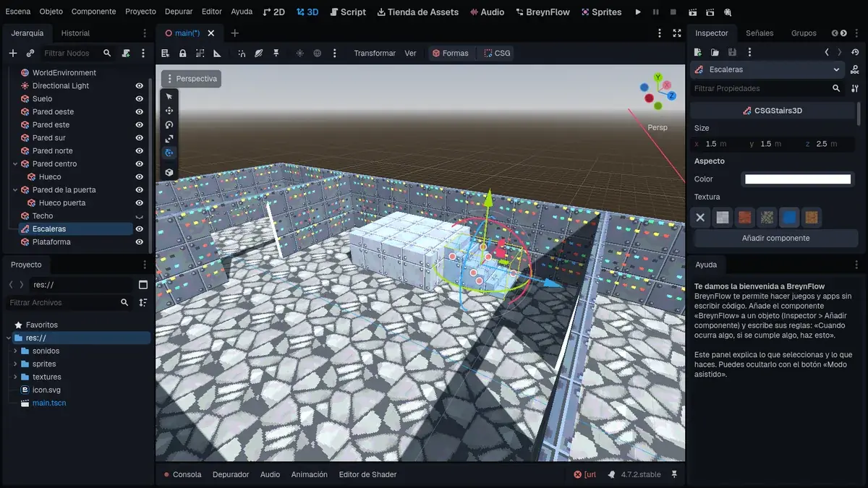
Task: Click the CSG button
Action: coord(497,53)
